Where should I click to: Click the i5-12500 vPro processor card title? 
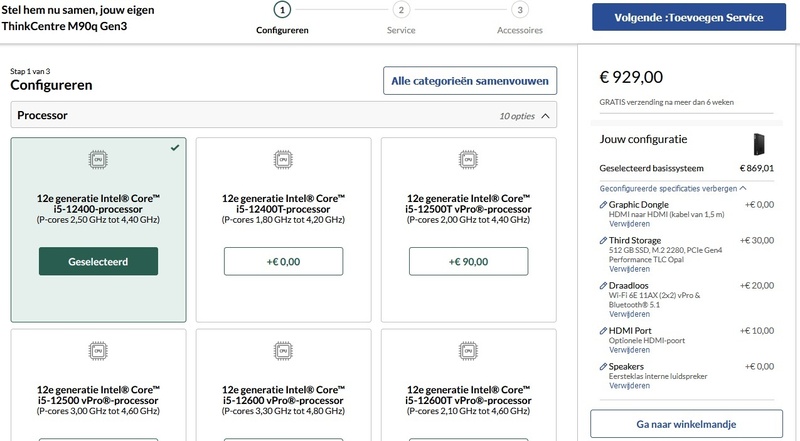click(x=98, y=395)
